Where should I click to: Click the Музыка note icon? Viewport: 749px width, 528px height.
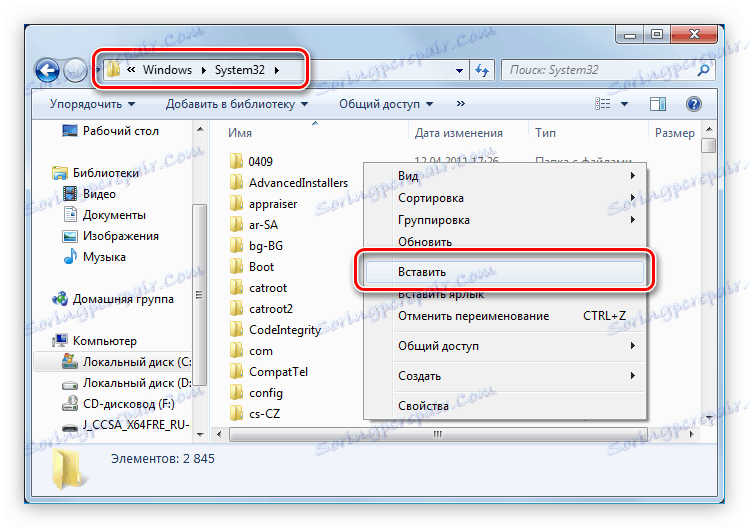70,256
